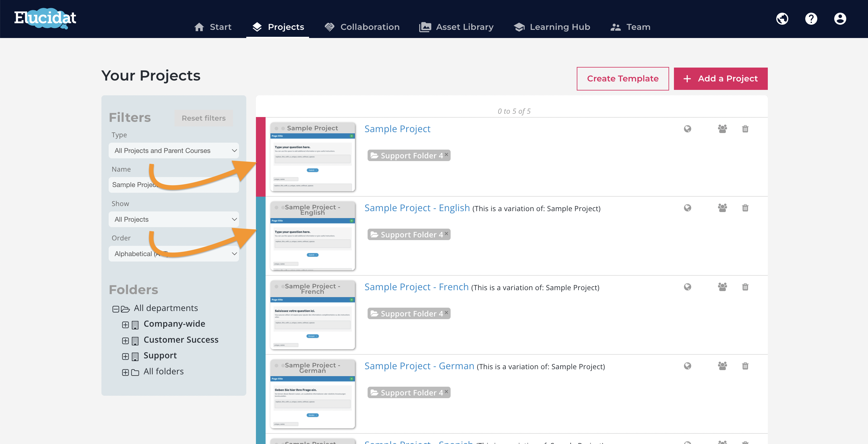Open the Learning Hub tab
This screenshot has height=444, width=868.
552,27
